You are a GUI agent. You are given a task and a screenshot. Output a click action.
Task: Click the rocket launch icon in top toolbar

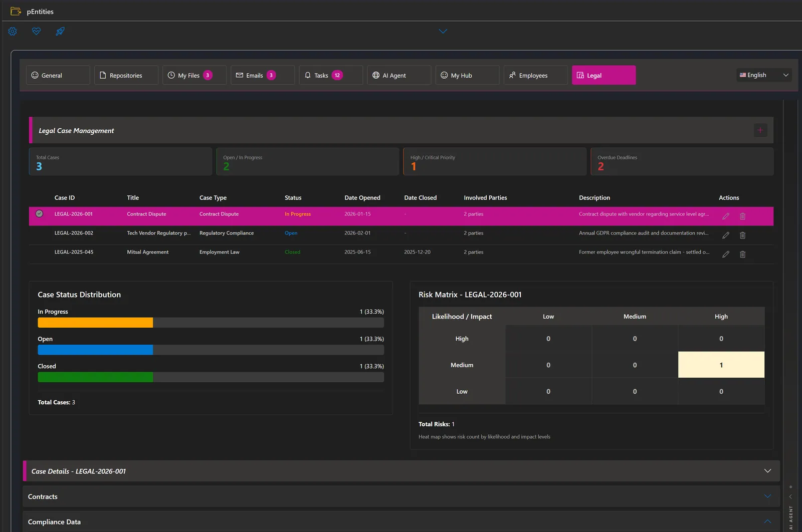click(60, 31)
